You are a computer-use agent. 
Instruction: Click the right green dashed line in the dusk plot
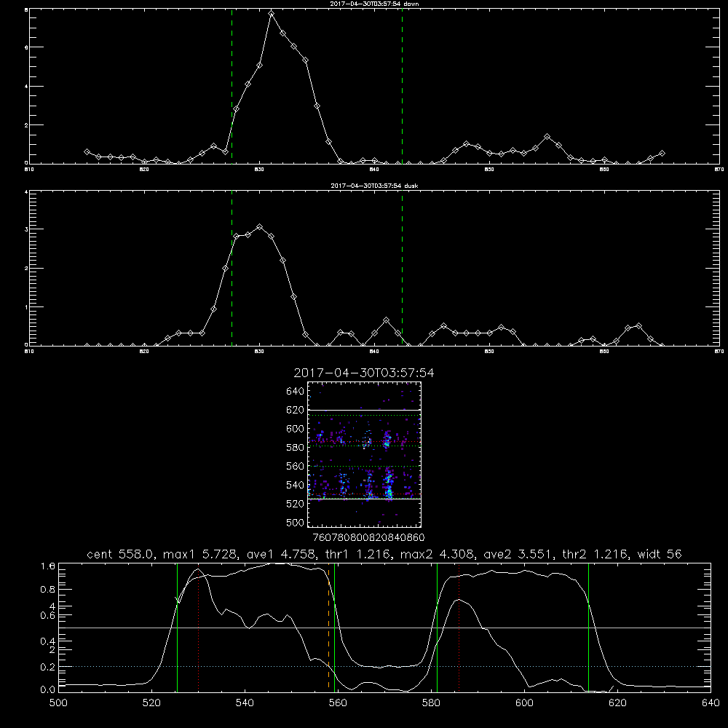point(402,269)
